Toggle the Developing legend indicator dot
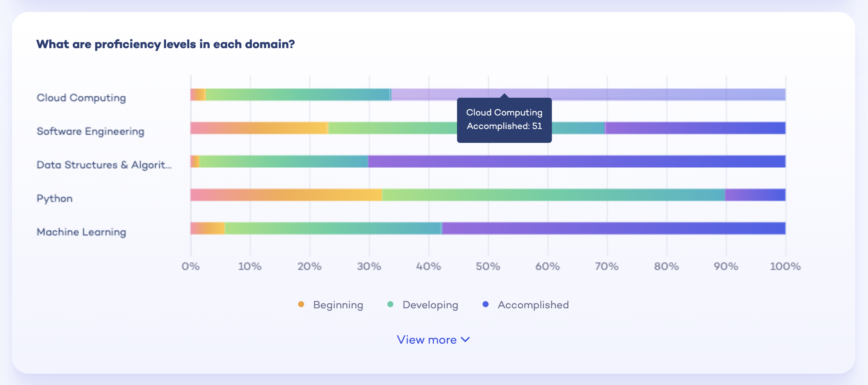 click(x=391, y=304)
